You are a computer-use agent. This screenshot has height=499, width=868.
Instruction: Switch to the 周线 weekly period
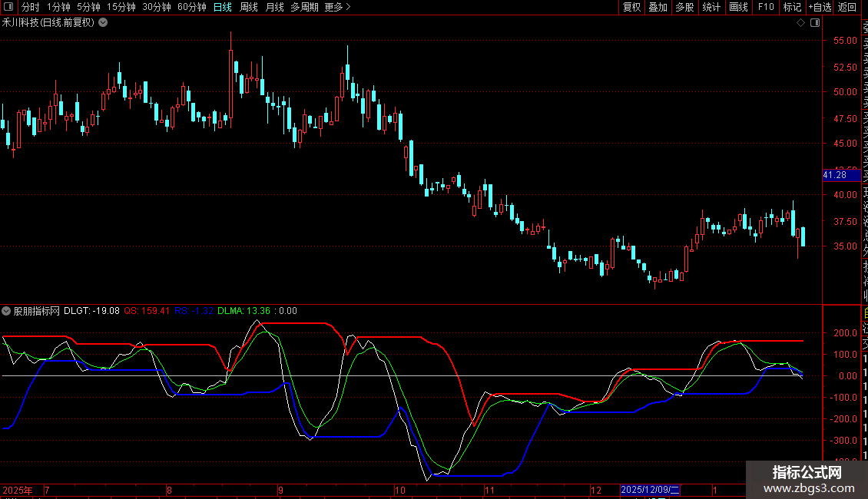(248, 7)
